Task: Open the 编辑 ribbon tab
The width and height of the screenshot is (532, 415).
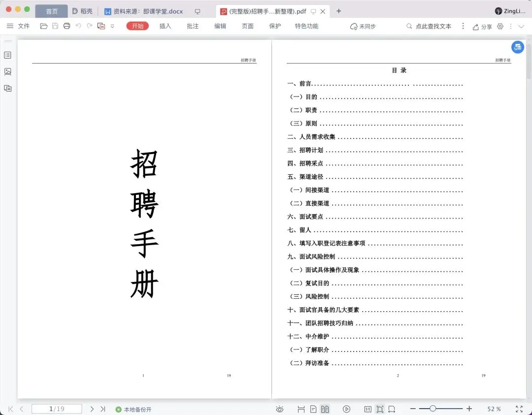Action: (x=220, y=26)
